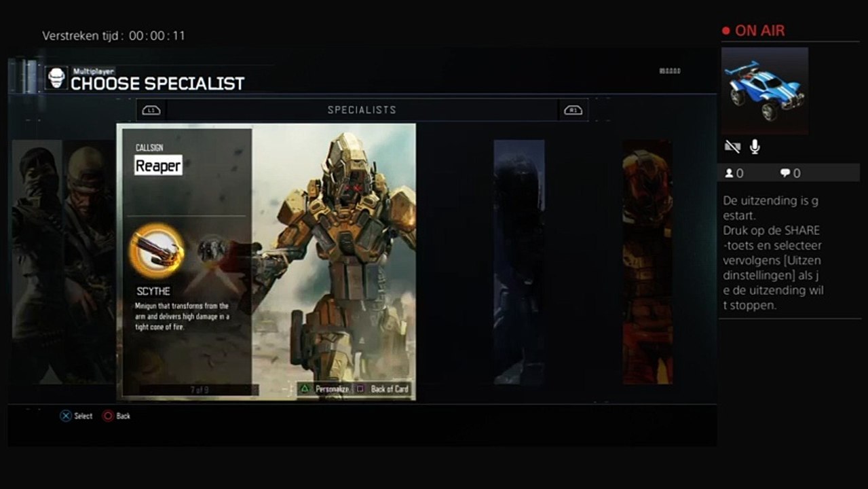The width and height of the screenshot is (868, 489).
Task: Select the masked specialist card on far left
Action: [x=37, y=261]
